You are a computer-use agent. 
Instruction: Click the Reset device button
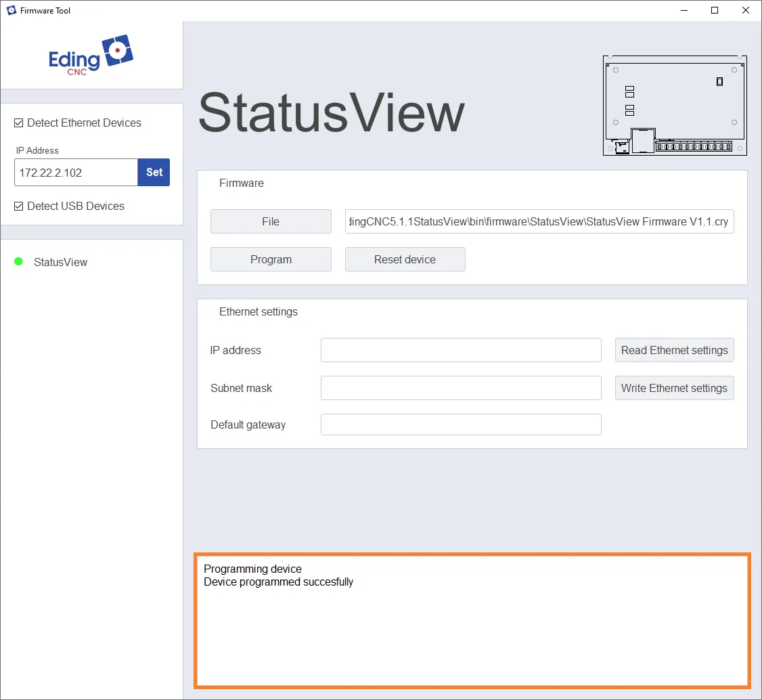tap(405, 259)
